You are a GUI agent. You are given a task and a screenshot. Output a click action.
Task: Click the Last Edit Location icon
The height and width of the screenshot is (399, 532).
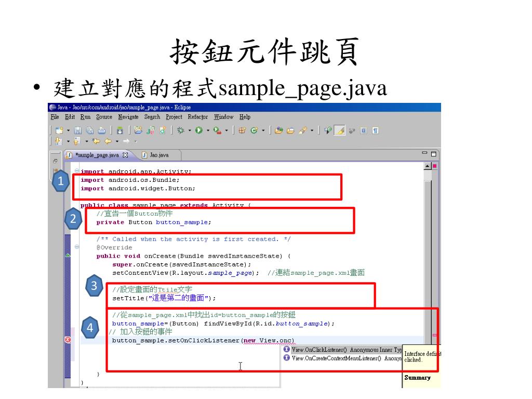(96, 141)
